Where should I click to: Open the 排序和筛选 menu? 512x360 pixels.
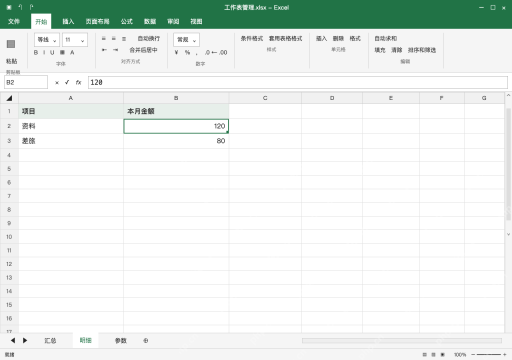[x=422, y=50]
